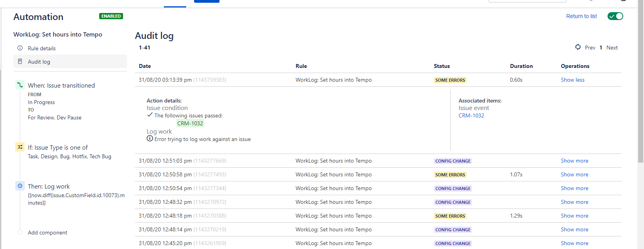Click the Status column header
644x249 pixels.
(442, 66)
